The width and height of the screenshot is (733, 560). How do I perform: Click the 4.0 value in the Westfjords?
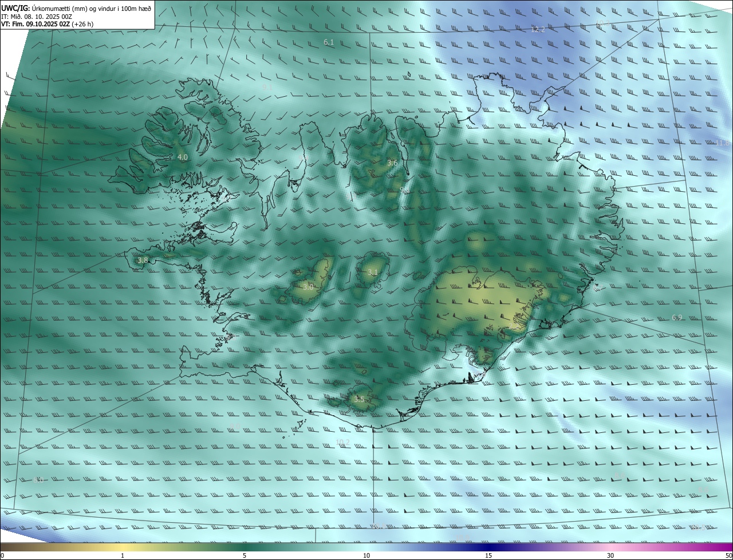pos(182,157)
